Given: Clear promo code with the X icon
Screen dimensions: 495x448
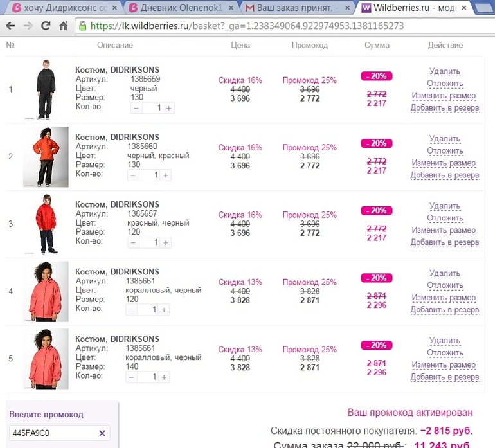Looking at the screenshot, I should click(102, 433).
